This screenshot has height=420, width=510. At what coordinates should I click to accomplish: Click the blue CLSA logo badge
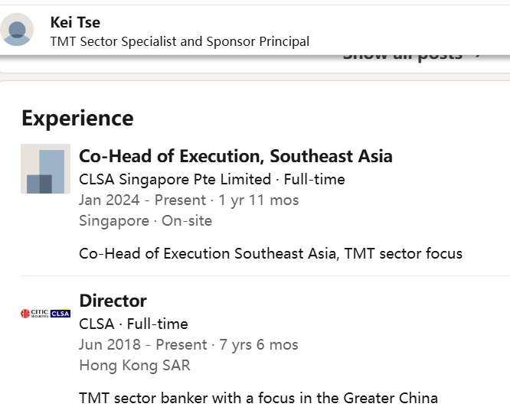pos(60,313)
